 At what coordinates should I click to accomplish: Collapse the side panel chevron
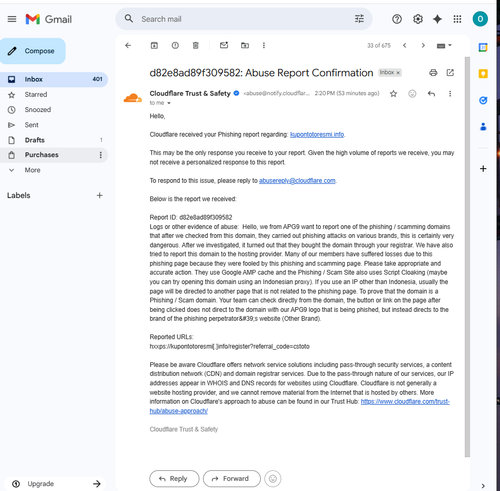(x=483, y=486)
